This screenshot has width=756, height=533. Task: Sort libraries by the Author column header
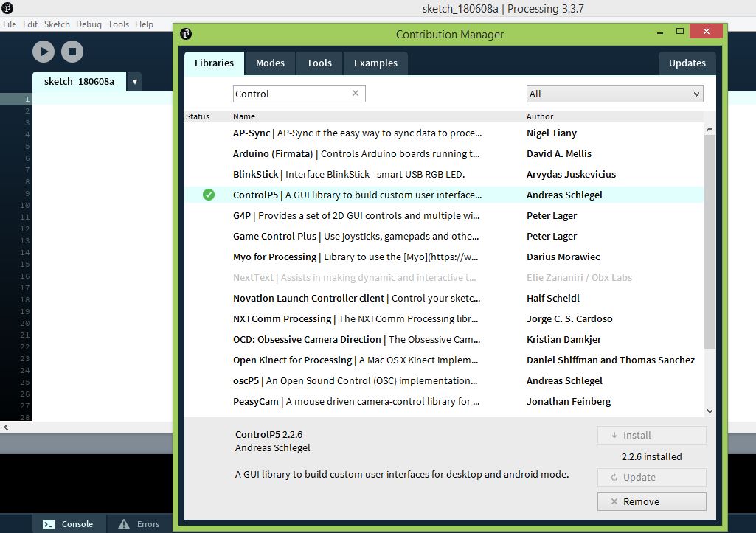(x=539, y=116)
